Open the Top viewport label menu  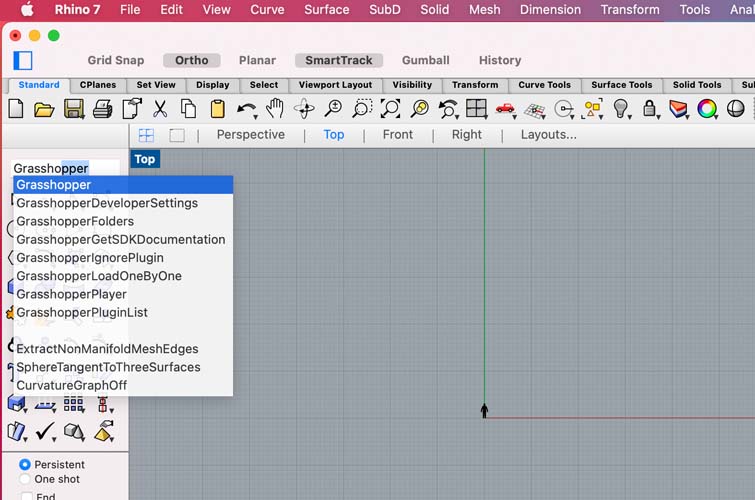click(x=144, y=159)
